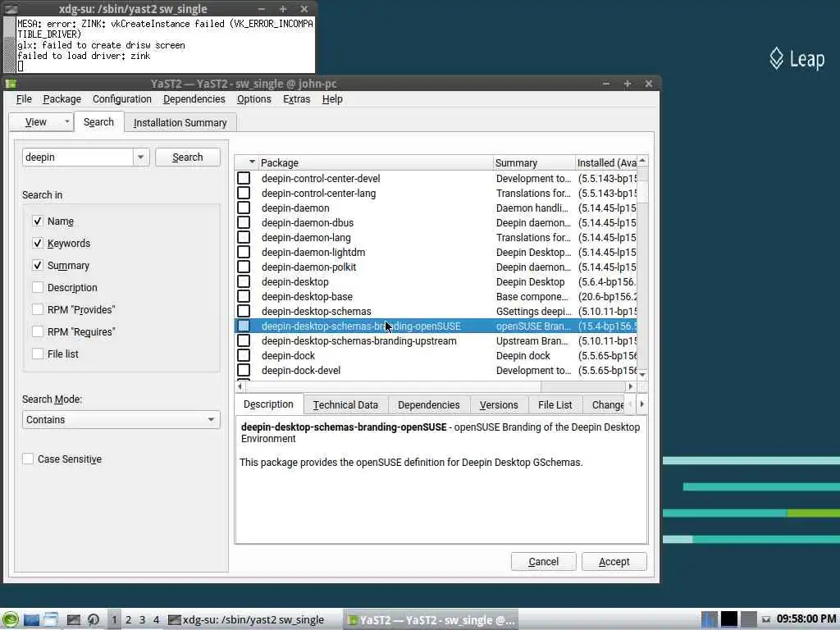The image size is (840, 630).
Task: Open the View dropdown button
Action: tap(41, 121)
